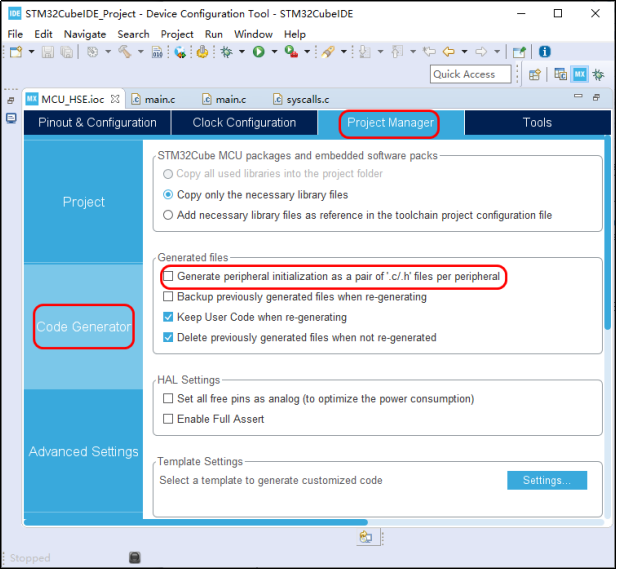617x570 pixels.
Task: Click the bottom status bar globe icon
Action: [x=366, y=537]
